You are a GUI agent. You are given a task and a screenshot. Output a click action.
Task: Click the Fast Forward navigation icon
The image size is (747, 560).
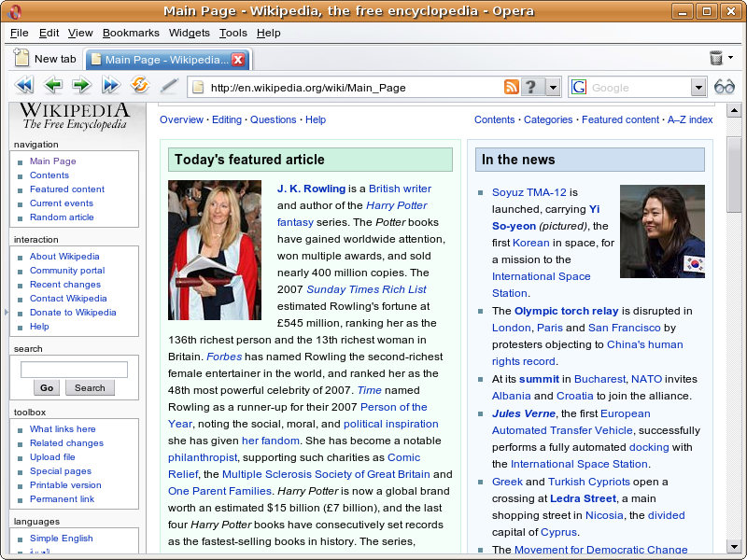(110, 86)
